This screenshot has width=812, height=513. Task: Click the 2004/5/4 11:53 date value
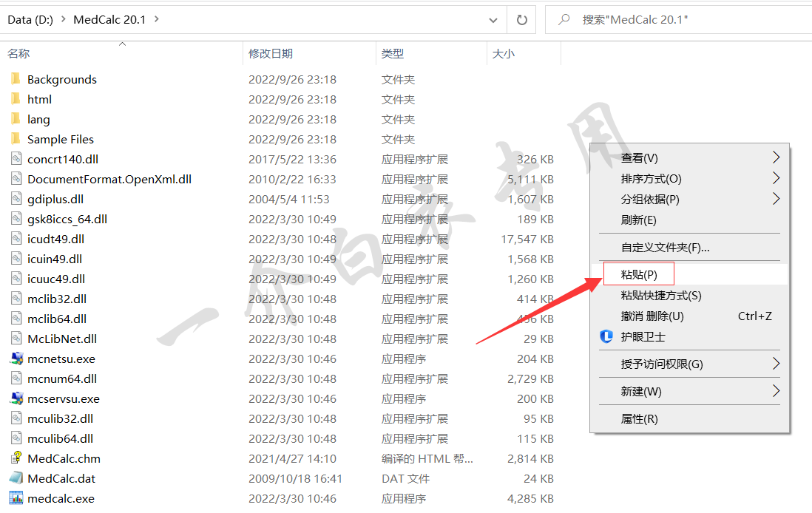pyautogui.click(x=289, y=200)
